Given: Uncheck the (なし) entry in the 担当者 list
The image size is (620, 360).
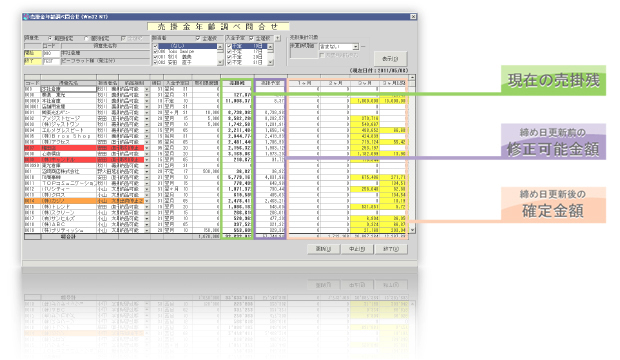Looking at the screenshot, I should [156, 46].
